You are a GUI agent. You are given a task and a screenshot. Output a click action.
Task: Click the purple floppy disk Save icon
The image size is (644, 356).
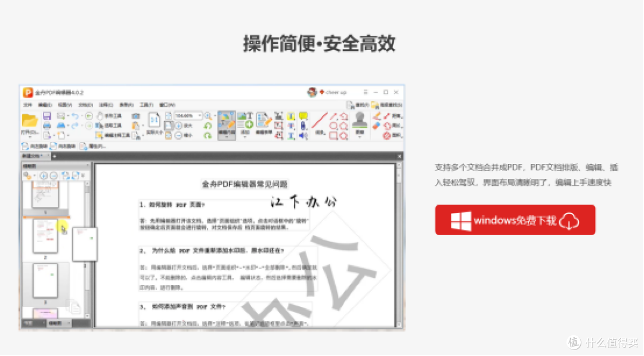click(x=47, y=116)
